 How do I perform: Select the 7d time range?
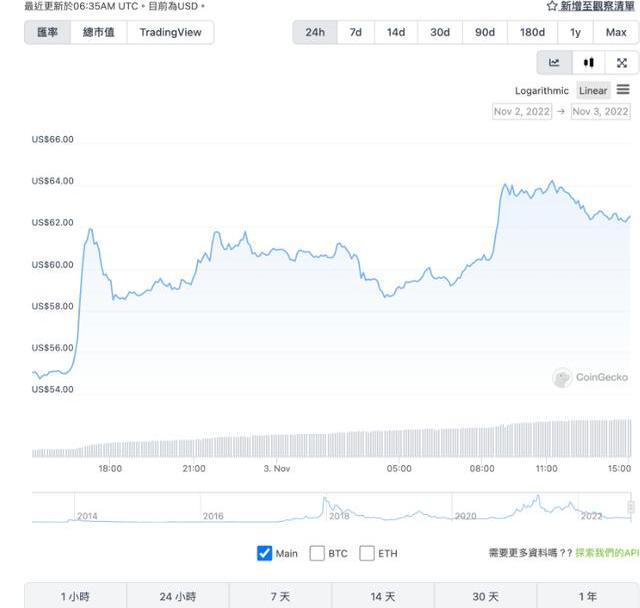pyautogui.click(x=356, y=32)
